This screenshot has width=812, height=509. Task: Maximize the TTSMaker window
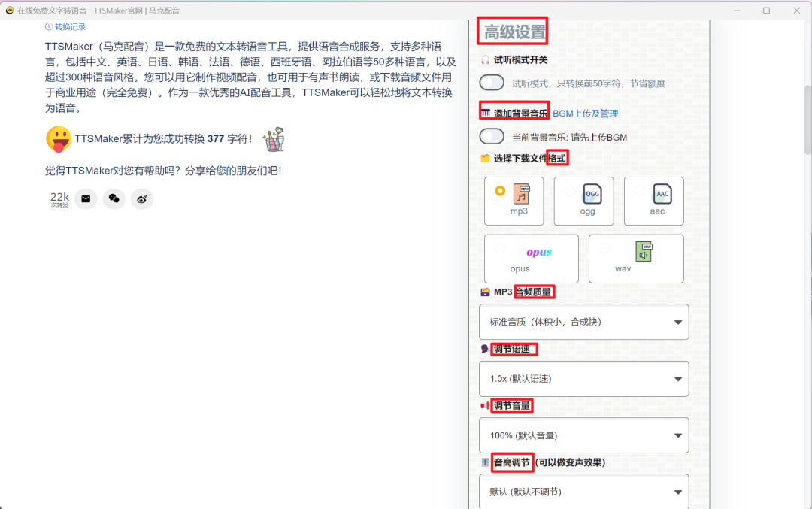coord(766,11)
